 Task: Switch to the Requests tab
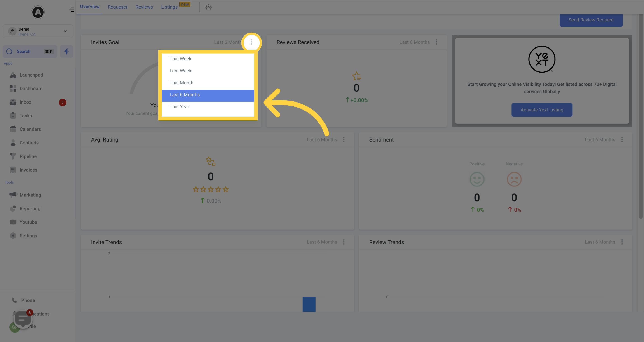pyautogui.click(x=117, y=7)
